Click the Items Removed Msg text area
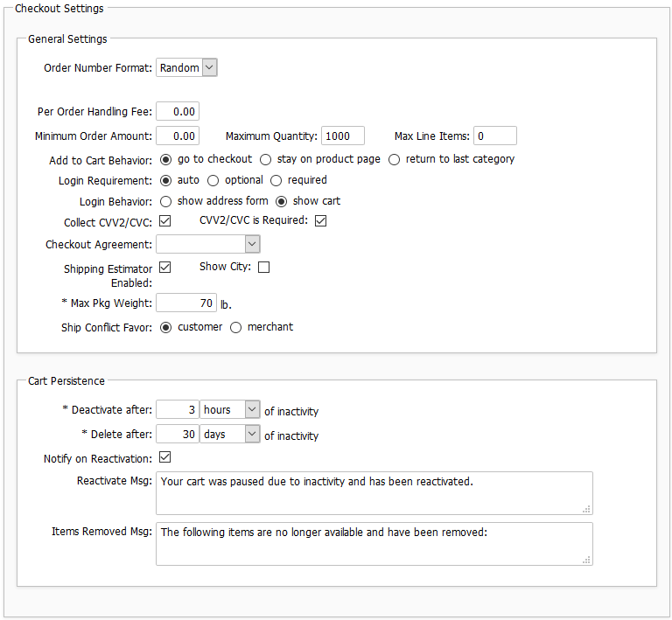 point(374,543)
